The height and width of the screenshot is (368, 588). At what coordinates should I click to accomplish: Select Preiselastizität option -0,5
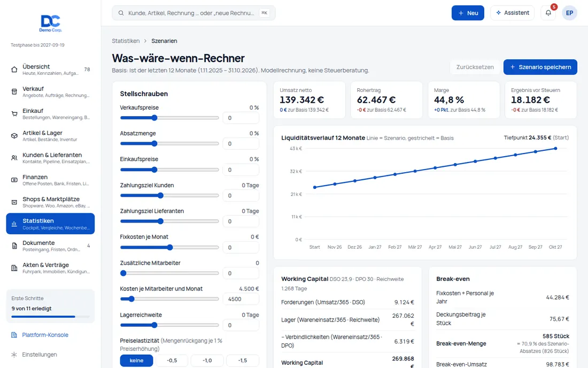coord(172,361)
